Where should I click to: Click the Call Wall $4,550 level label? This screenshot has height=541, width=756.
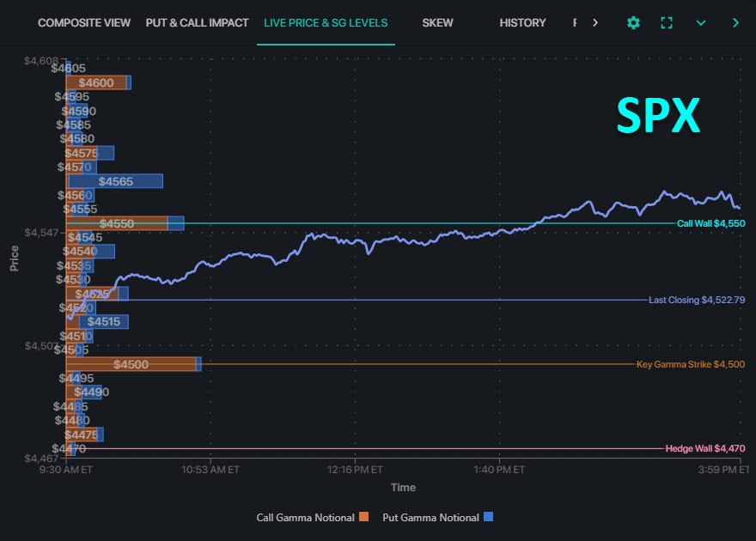[x=710, y=223]
